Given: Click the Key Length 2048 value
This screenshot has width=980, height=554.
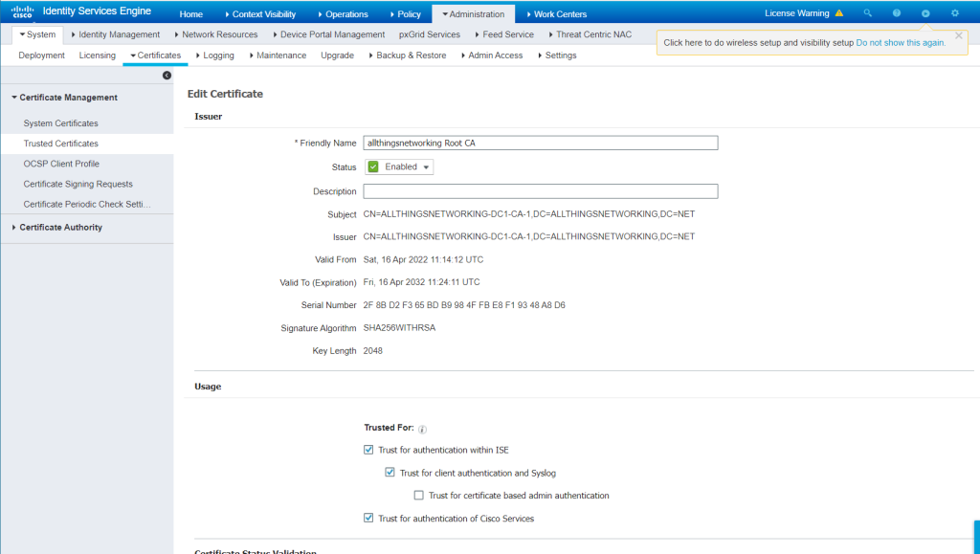Looking at the screenshot, I should 372,350.
